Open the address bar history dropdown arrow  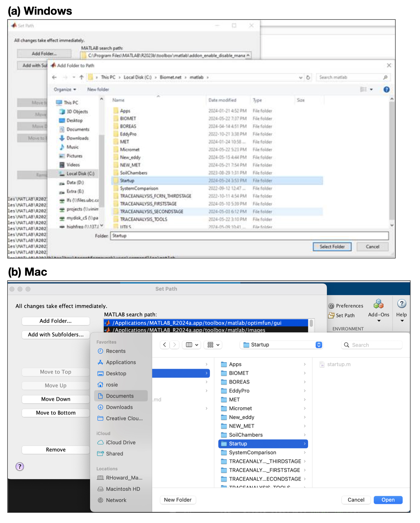click(x=301, y=77)
